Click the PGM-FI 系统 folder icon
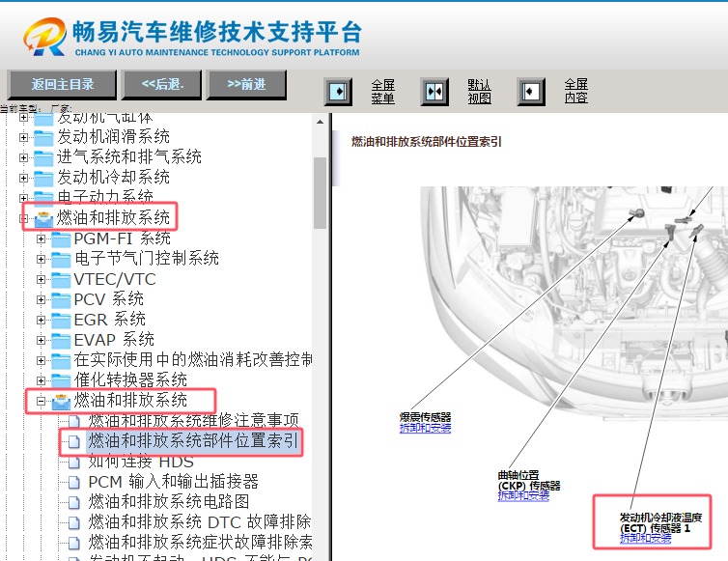The height and width of the screenshot is (561, 728). (x=61, y=239)
